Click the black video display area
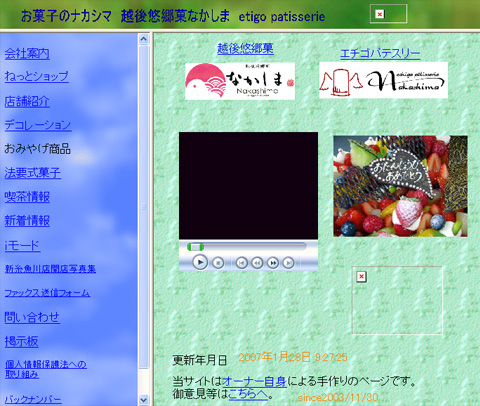Viewport: 480px width, 406px height. [x=248, y=186]
